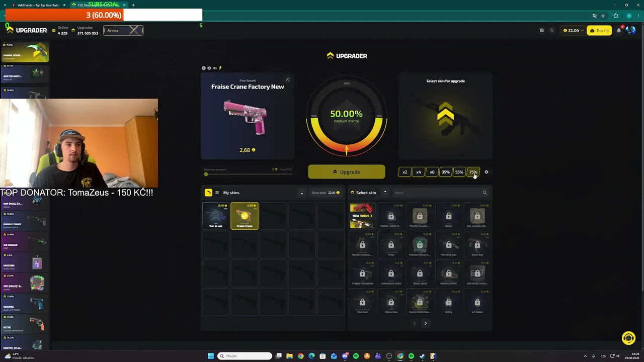Go to previous page of skins
644x362 pixels.
[x=415, y=323]
